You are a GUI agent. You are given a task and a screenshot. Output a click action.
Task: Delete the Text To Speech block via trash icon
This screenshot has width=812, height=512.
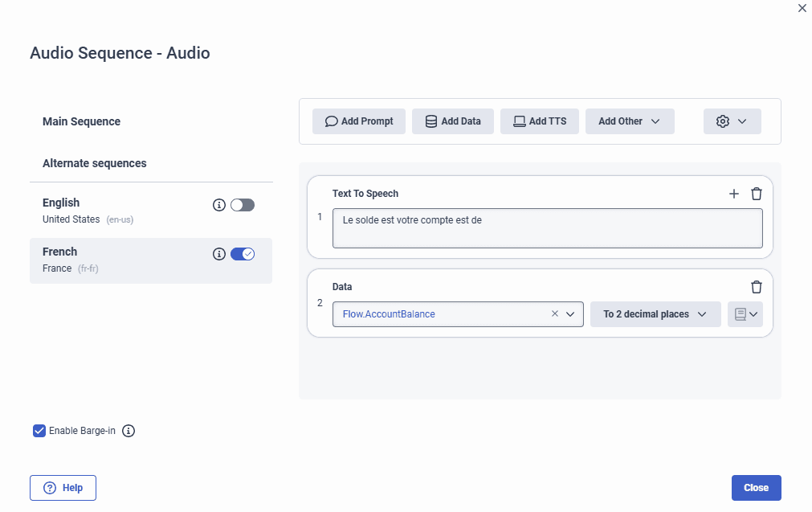(x=756, y=194)
